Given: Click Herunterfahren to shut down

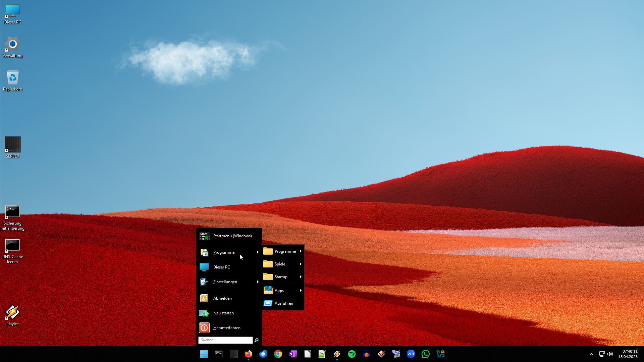Looking at the screenshot, I should (x=227, y=328).
